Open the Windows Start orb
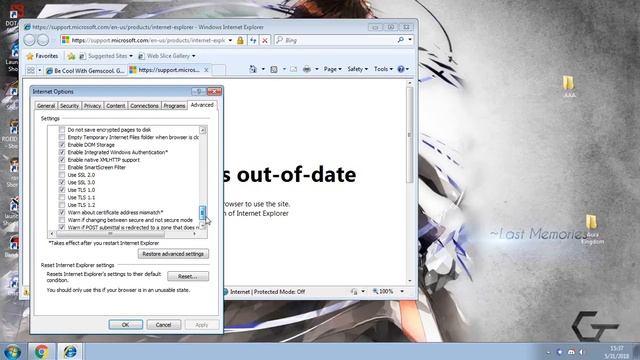The image size is (640, 360). pyautogui.click(x=13, y=351)
